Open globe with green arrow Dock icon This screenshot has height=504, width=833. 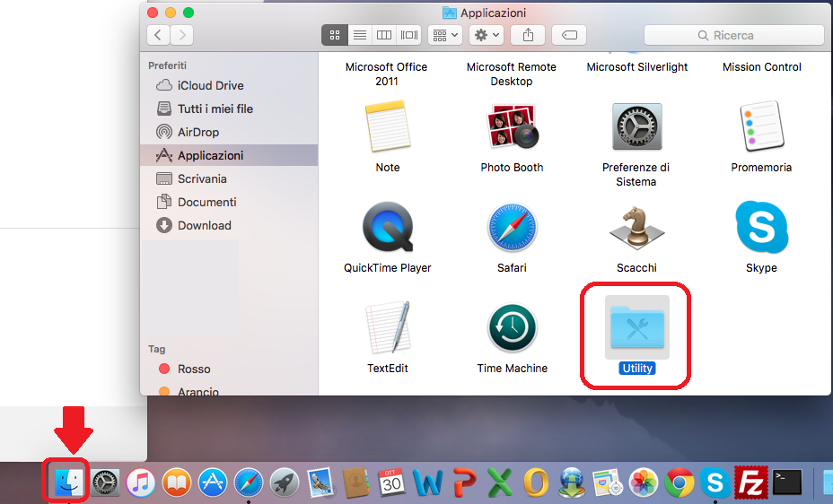click(572, 482)
